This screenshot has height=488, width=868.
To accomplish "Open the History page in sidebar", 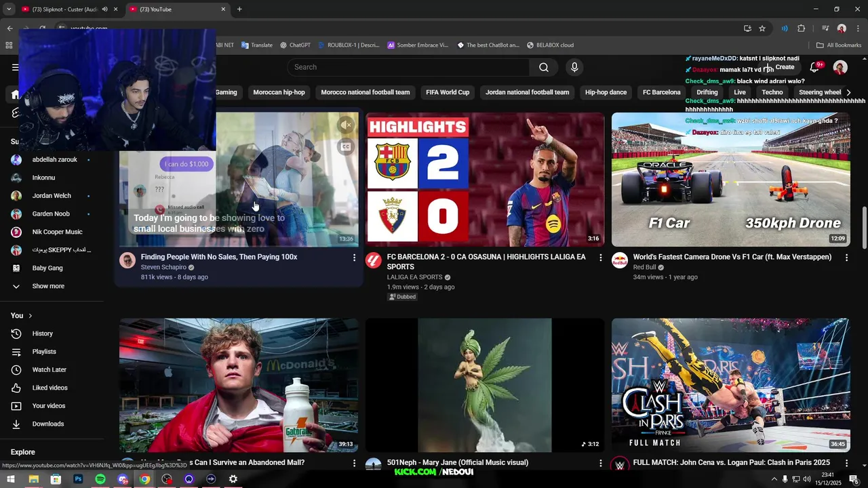I will click(x=42, y=333).
